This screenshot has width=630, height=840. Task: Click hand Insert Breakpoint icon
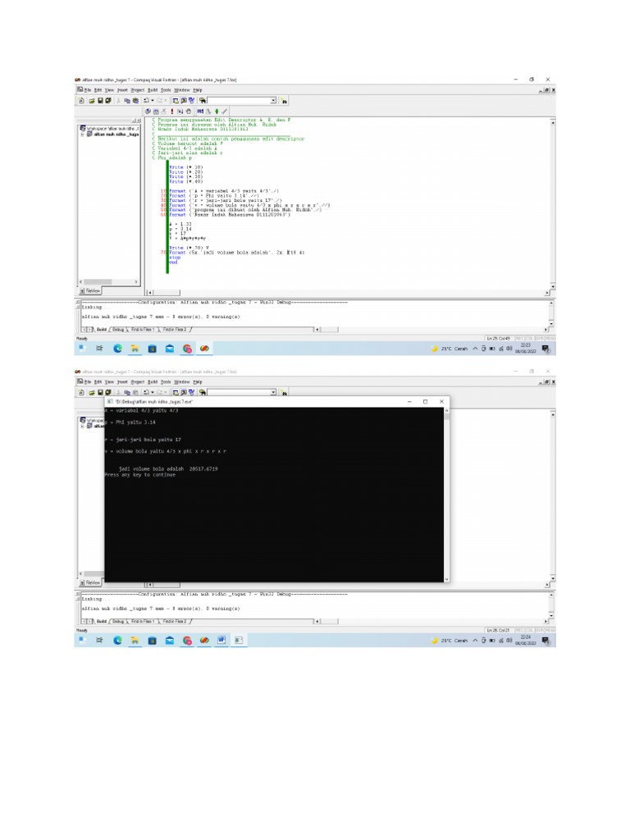189,111
